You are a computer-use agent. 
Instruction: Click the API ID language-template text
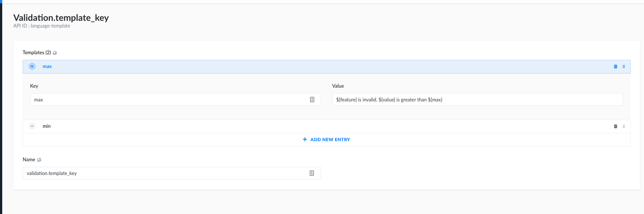coord(42,26)
